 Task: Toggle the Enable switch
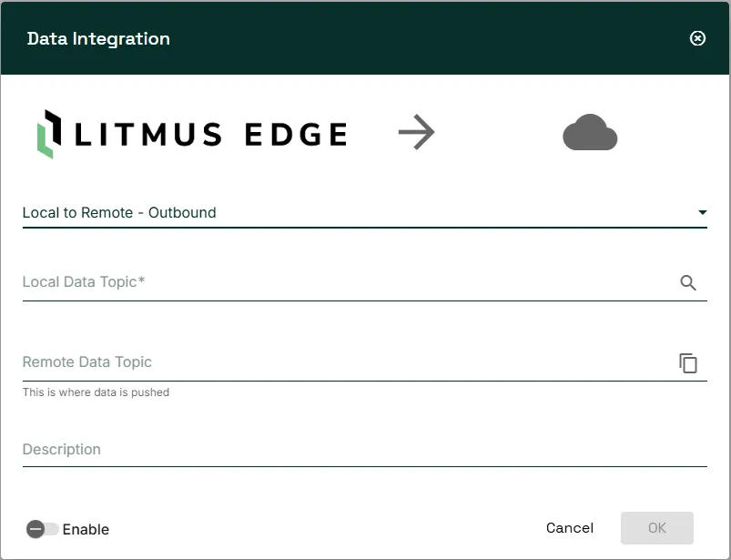coord(43,529)
